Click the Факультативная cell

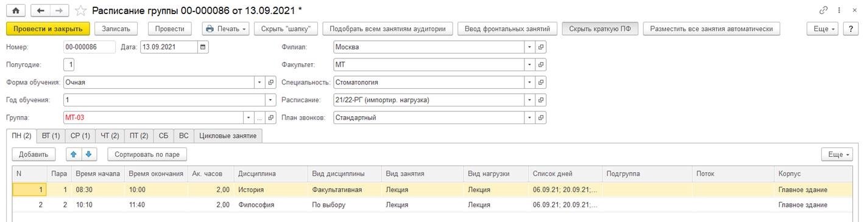pos(344,190)
